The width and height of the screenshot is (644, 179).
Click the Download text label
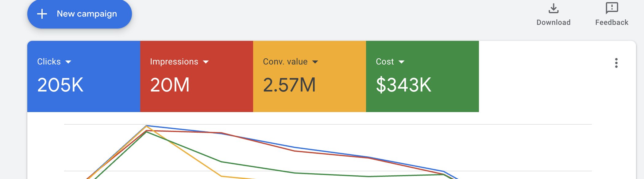[553, 22]
